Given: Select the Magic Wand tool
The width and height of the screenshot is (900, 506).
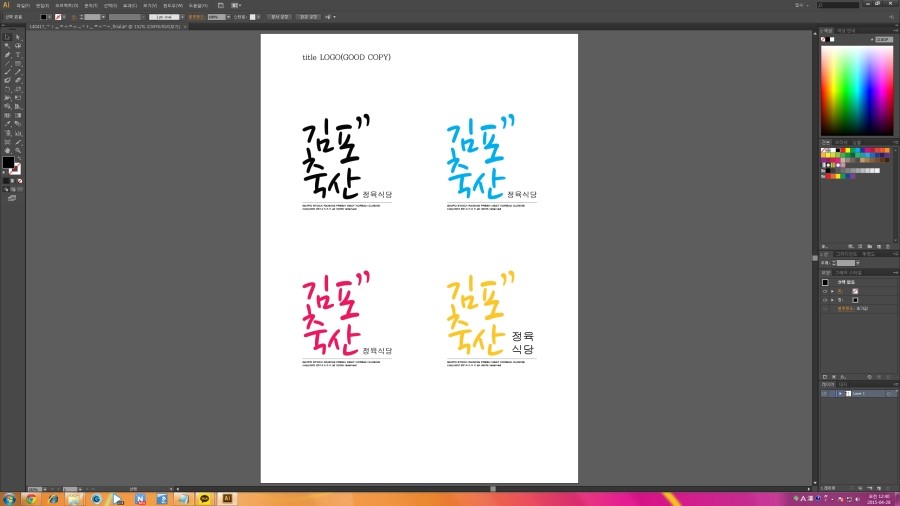Looking at the screenshot, I should pyautogui.click(x=7, y=46).
